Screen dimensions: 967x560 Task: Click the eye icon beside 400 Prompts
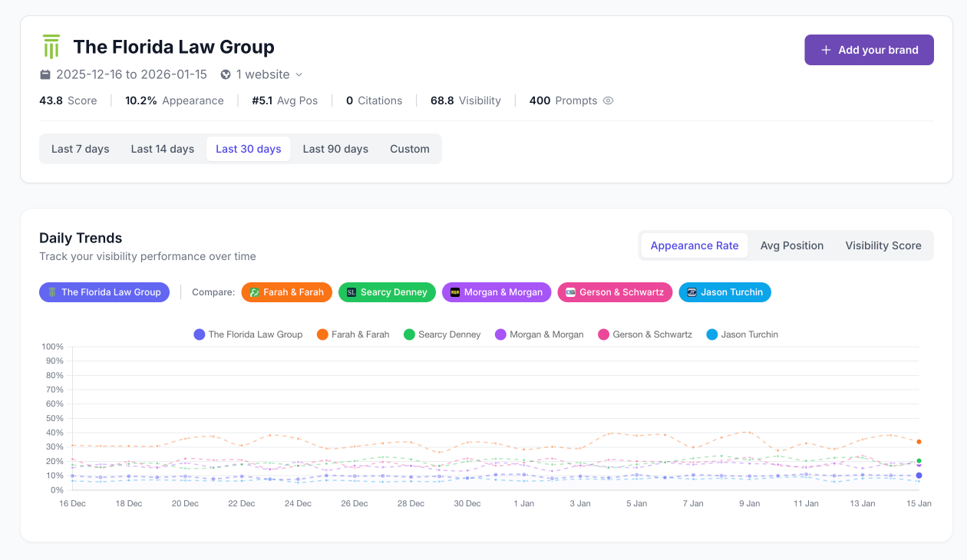pos(608,100)
